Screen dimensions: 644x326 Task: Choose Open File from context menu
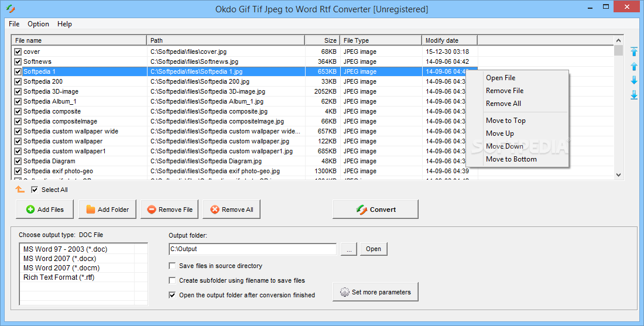pyautogui.click(x=518, y=78)
